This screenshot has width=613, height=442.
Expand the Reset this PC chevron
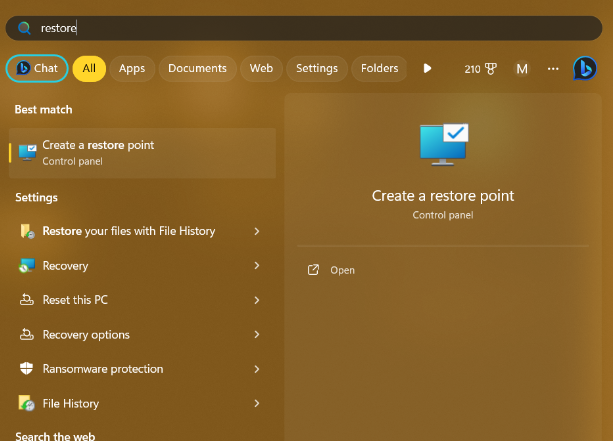(x=257, y=300)
